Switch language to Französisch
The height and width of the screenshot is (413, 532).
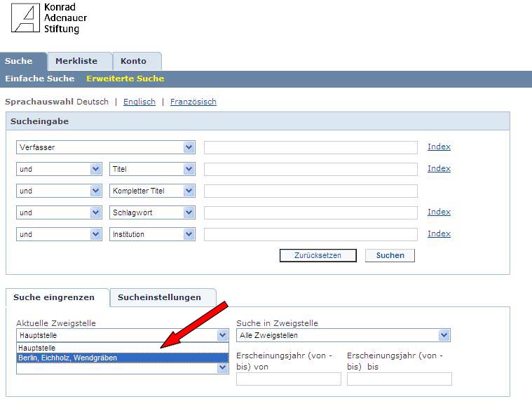pyautogui.click(x=193, y=102)
